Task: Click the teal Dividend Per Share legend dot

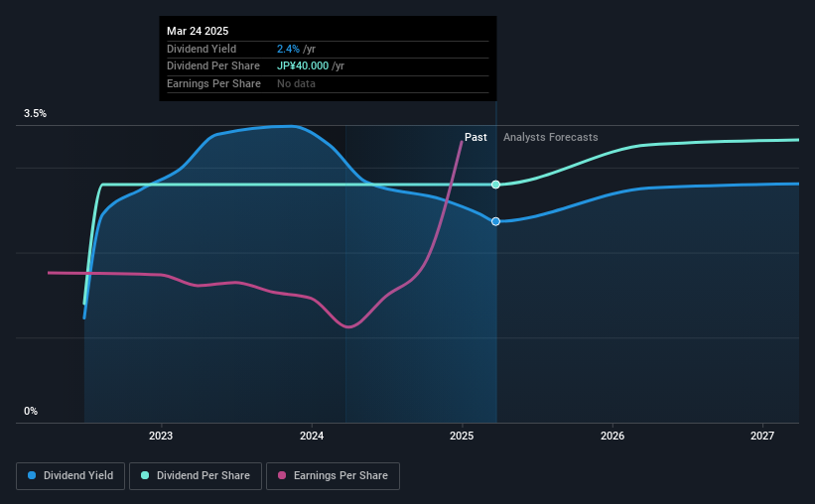Action: 145,475
